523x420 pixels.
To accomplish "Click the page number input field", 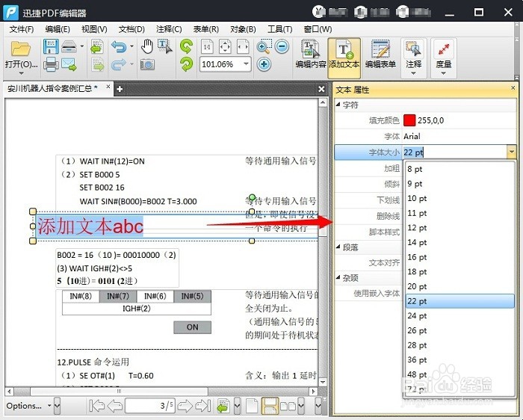I will point(149,406).
